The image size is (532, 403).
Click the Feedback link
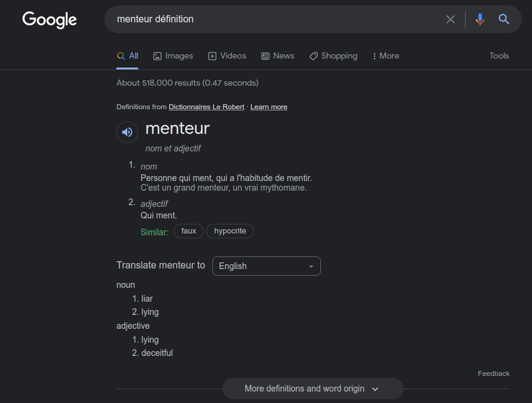click(493, 373)
